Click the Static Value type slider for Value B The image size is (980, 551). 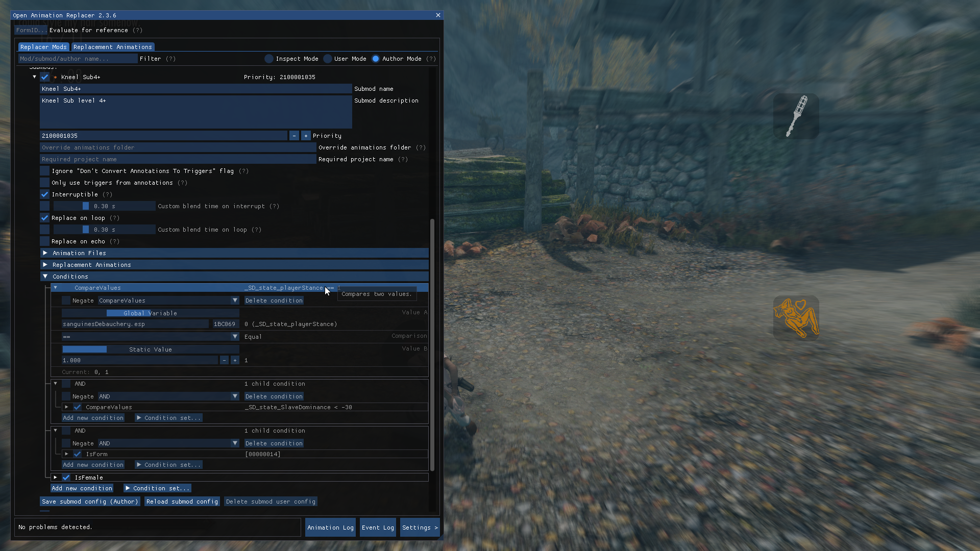click(x=151, y=349)
